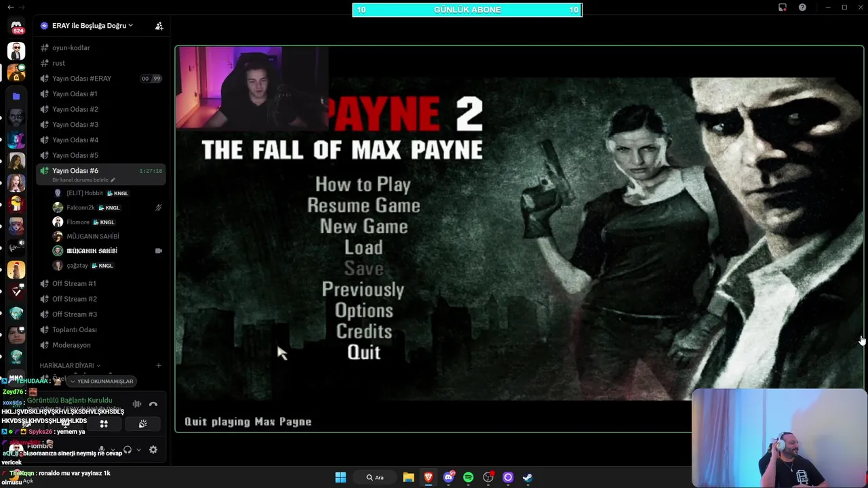This screenshot has width=868, height=488.
Task: Select Options in game menu
Action: click(363, 310)
